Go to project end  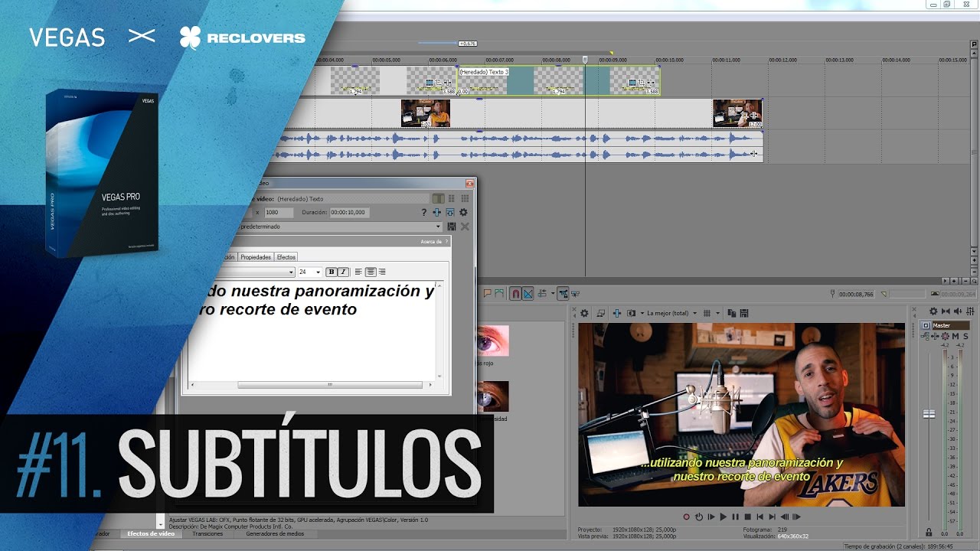tap(773, 517)
